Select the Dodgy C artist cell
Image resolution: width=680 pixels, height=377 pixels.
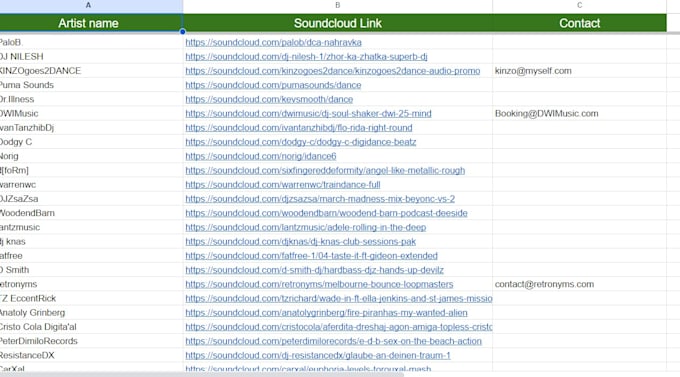pyautogui.click(x=91, y=142)
